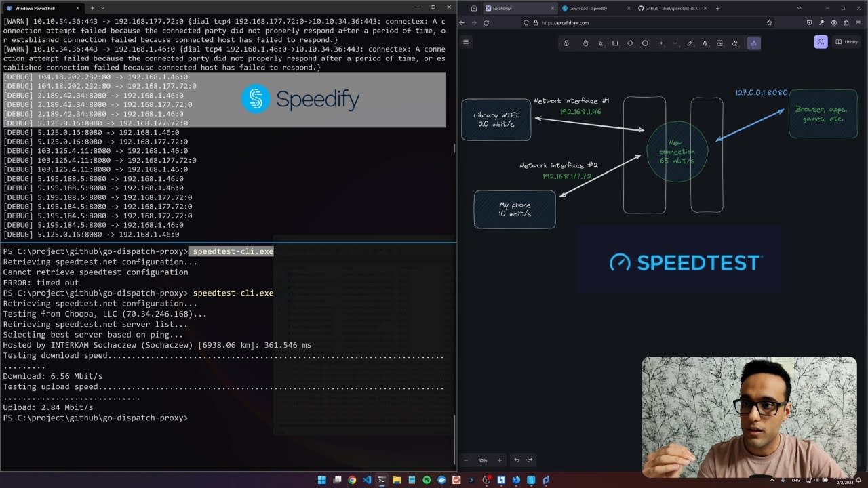Screen dimensions: 868x488
Task: Open Visual Studio Code from taskbar
Action: (x=367, y=480)
